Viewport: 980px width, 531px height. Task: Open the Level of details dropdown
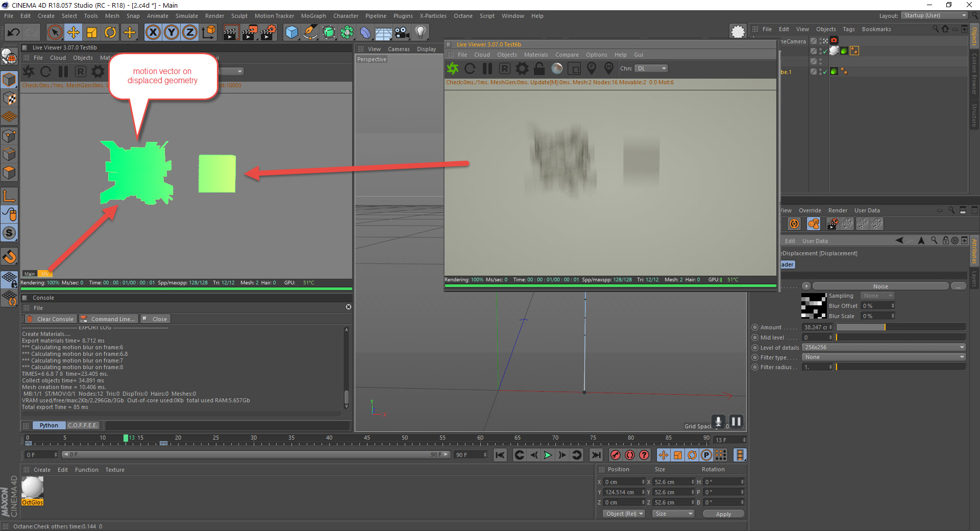coord(884,347)
